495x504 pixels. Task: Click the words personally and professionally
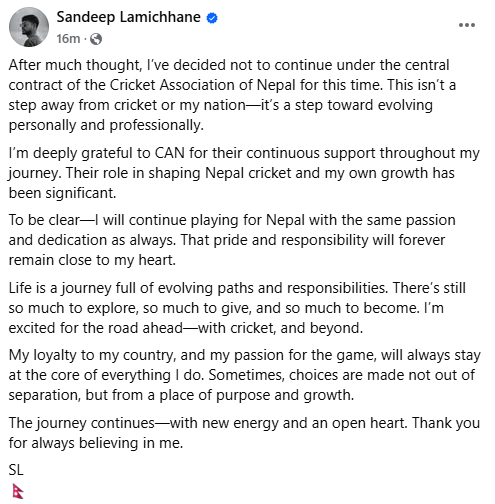106,125
